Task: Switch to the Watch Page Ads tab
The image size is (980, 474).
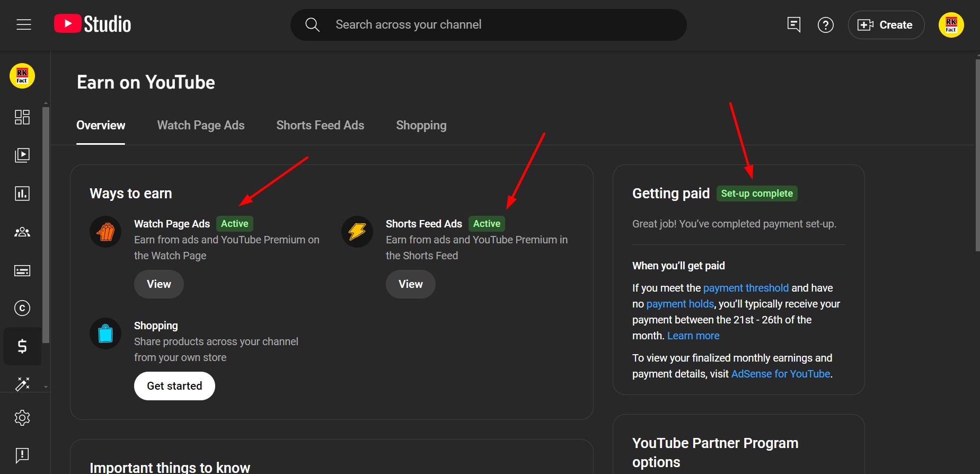Action: pos(201,126)
